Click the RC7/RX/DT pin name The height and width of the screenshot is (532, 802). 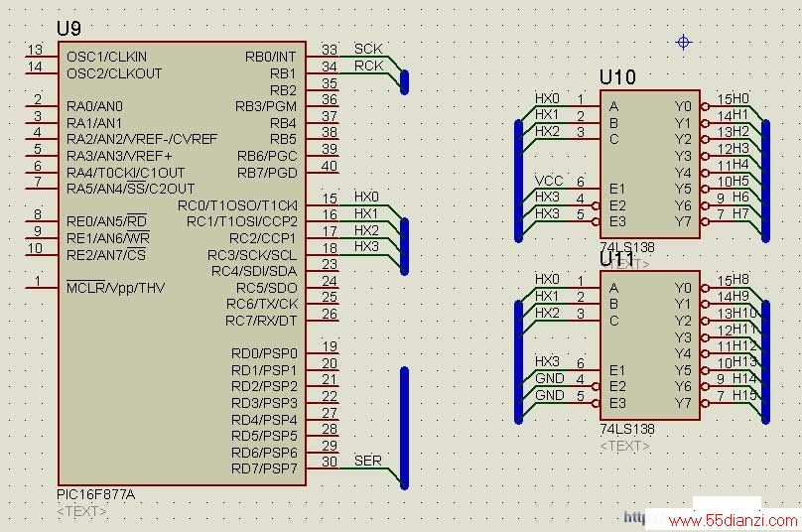tap(261, 321)
